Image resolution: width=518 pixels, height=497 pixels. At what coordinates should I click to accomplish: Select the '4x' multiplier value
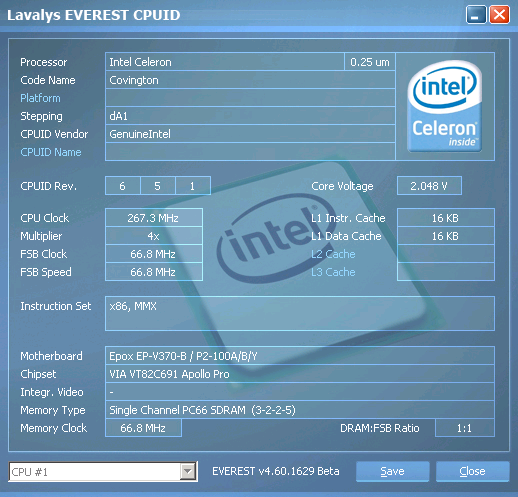point(154,236)
